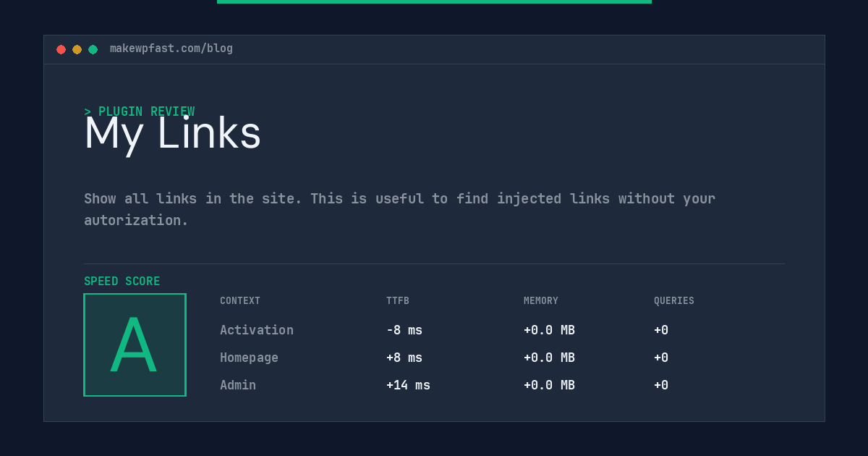This screenshot has height=456, width=868.
Task: Click the CONTEXT column header
Action: 240,301
